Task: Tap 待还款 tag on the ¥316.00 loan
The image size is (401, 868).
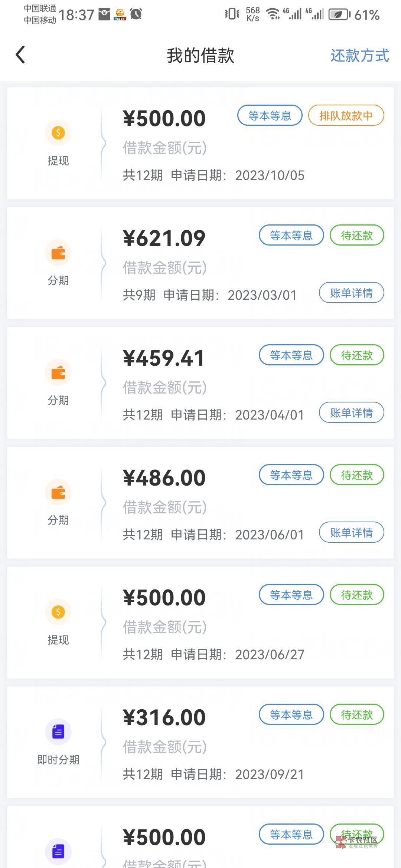Action: (356, 715)
